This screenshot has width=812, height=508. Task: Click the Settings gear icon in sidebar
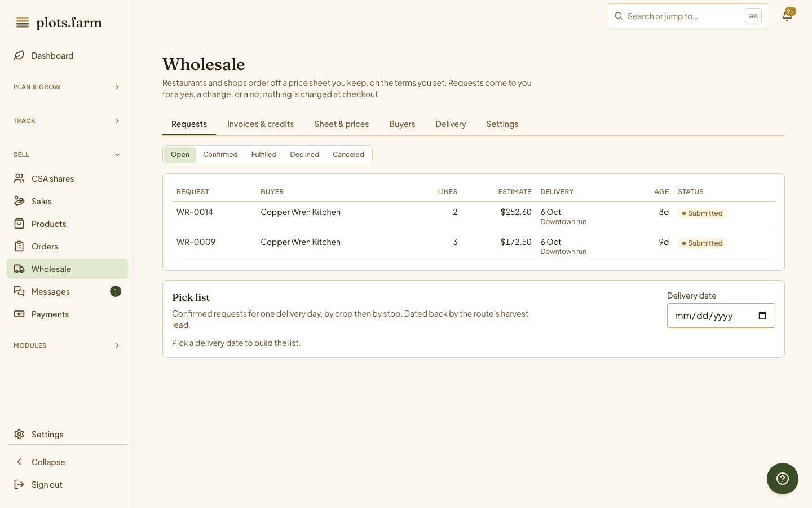point(19,434)
